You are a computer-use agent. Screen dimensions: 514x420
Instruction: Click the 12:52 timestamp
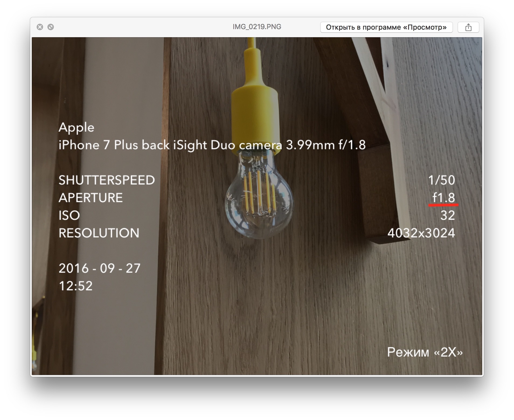[x=75, y=286]
